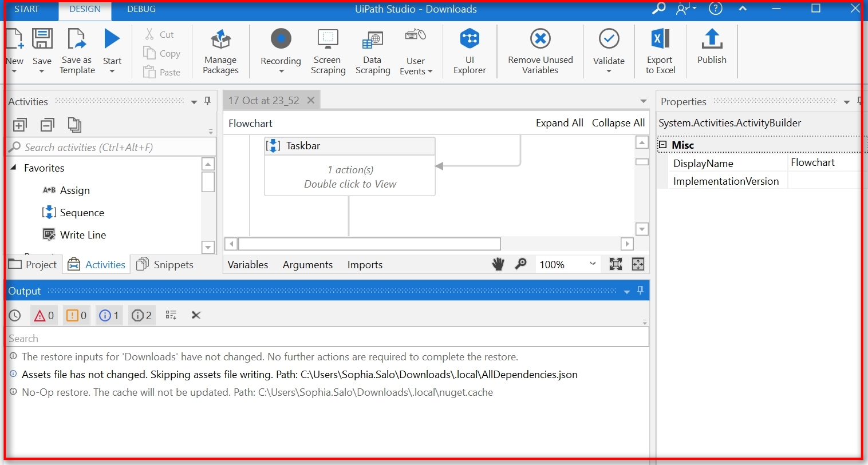Launch Screen Scraping wizard
The height and width of the screenshot is (465, 868).
328,51
